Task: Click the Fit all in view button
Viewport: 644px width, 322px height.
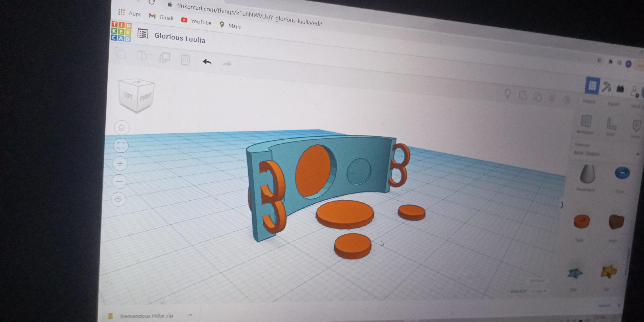Action: pyautogui.click(x=121, y=146)
